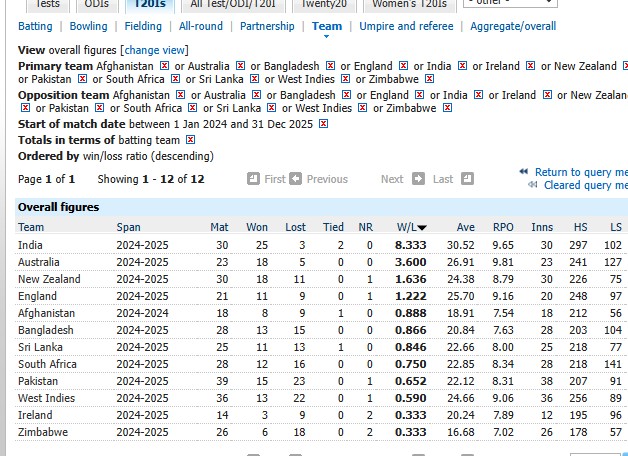Remove India from Primary team filter
The image size is (628, 456).
[462, 66]
